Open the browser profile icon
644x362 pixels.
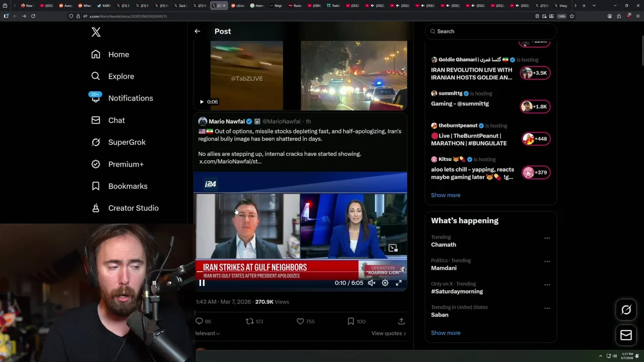coord(610,16)
